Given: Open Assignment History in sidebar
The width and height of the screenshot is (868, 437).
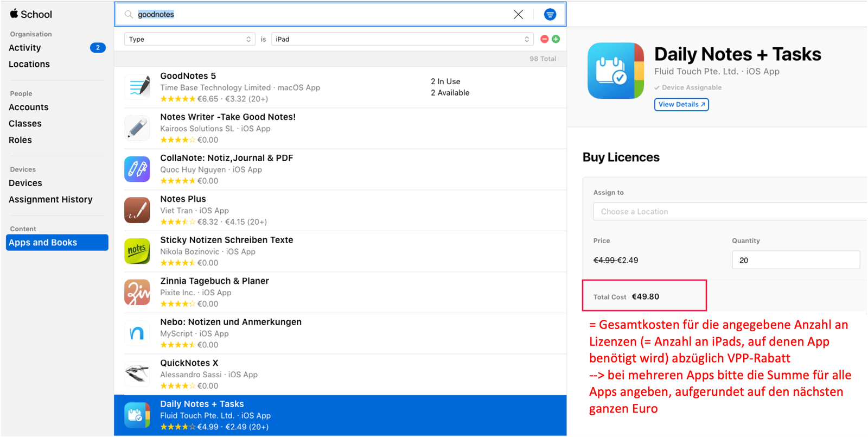Looking at the screenshot, I should click(50, 200).
